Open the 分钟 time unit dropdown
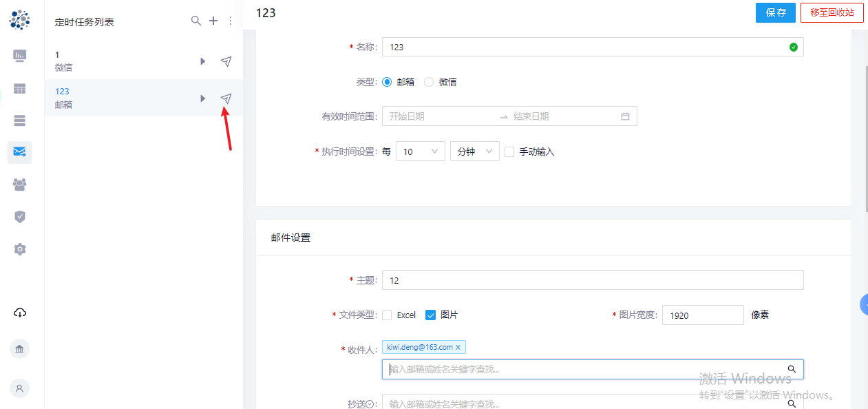The height and width of the screenshot is (409, 868). (474, 151)
